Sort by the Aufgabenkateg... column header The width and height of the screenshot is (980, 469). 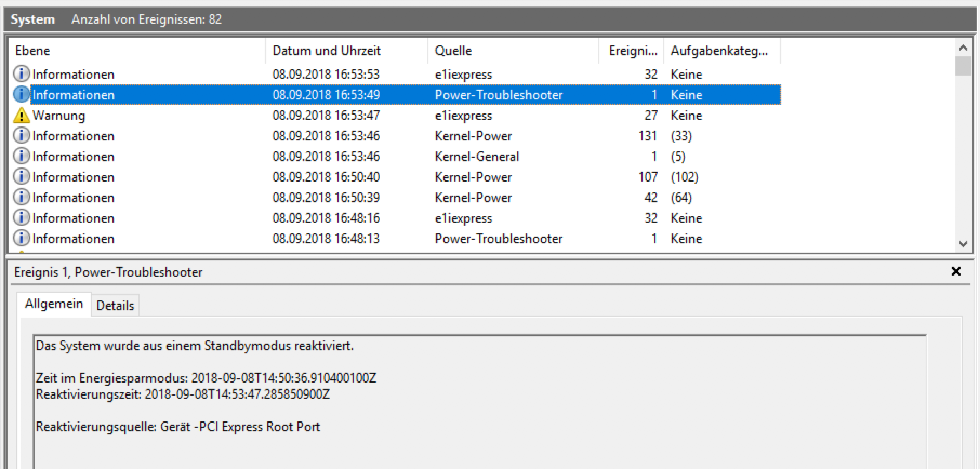click(722, 51)
